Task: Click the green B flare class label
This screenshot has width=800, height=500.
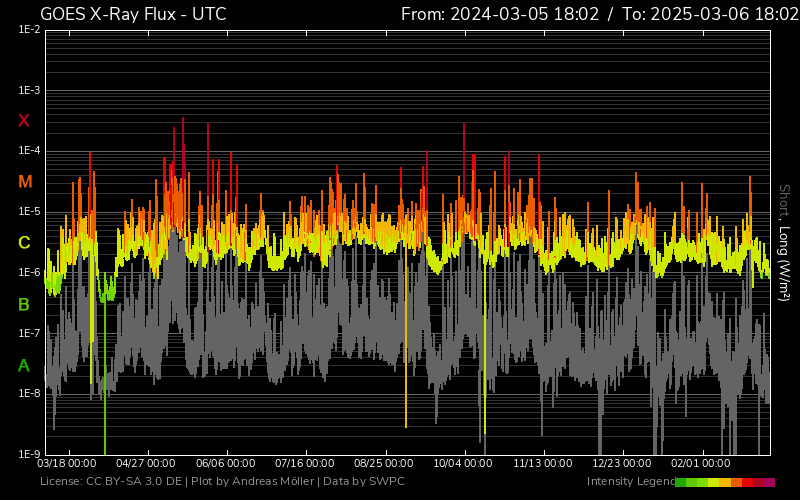Action: click(x=24, y=304)
